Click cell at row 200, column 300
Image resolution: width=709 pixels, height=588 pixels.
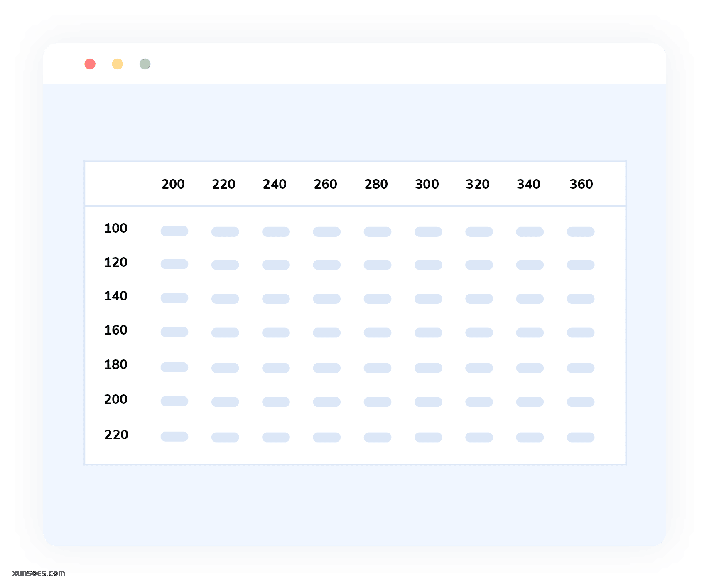[x=428, y=402]
